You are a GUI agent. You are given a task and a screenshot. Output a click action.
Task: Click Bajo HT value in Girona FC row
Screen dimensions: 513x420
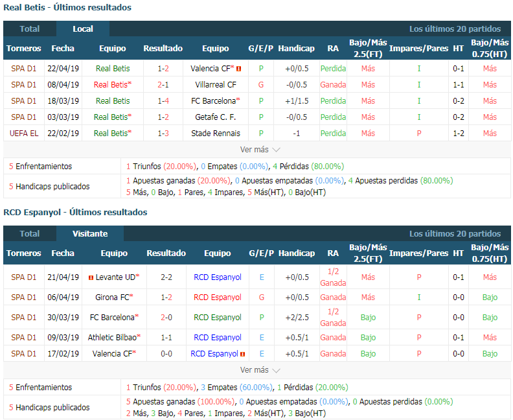pyautogui.click(x=490, y=297)
